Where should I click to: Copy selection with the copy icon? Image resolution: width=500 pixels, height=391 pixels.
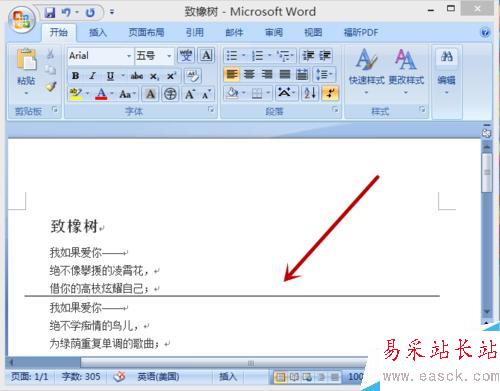coord(50,70)
